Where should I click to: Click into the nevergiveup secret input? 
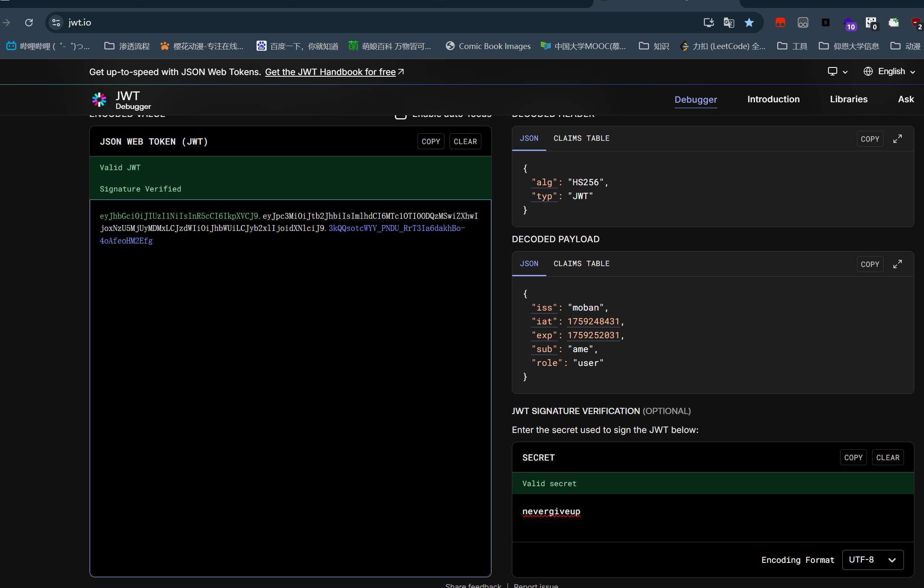pyautogui.click(x=713, y=518)
